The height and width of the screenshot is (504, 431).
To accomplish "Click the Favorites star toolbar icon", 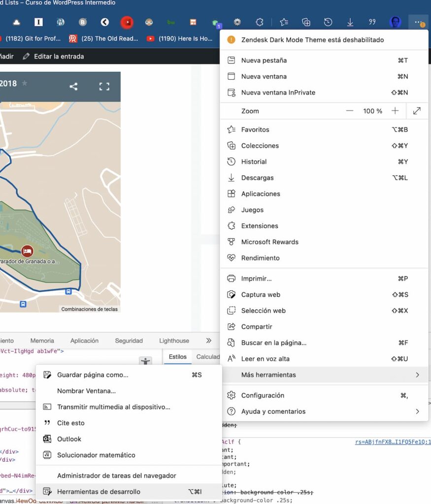I will 284,22.
